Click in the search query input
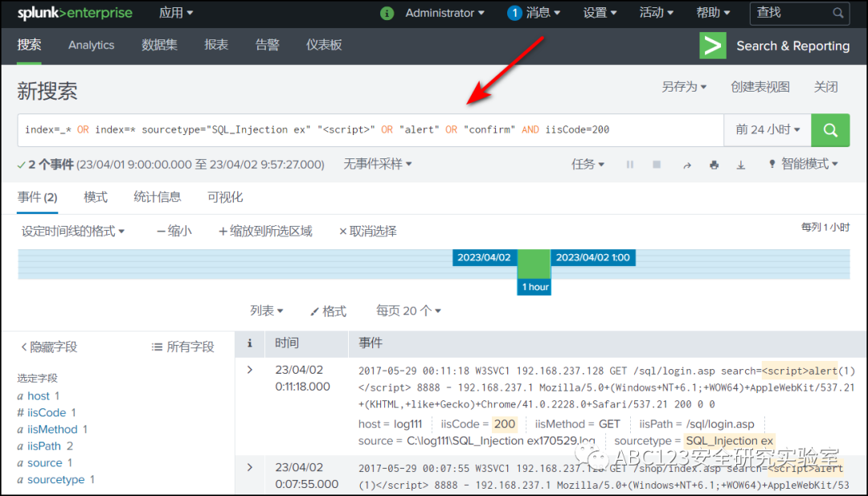Viewport: 868px width, 496px height. 371,130
